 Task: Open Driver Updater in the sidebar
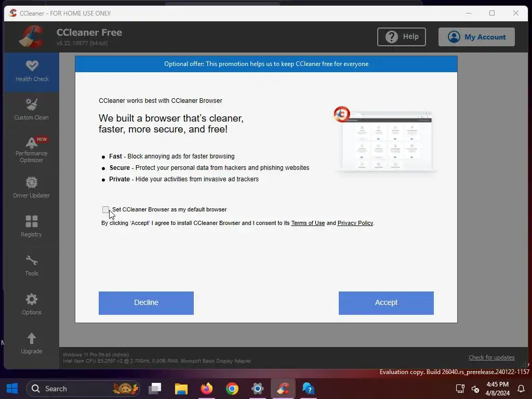pos(32,187)
